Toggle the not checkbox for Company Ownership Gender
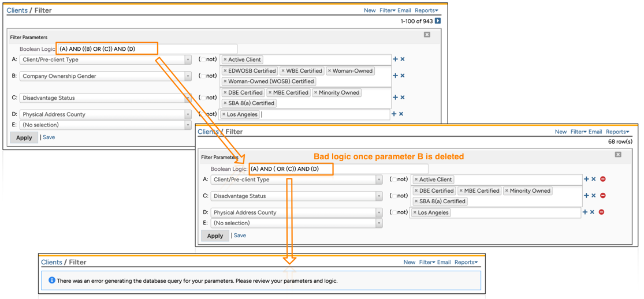 [x=204, y=76]
